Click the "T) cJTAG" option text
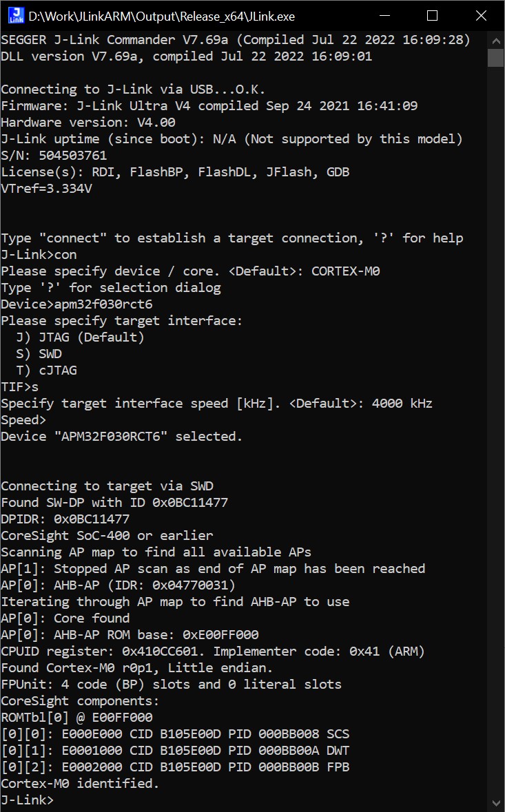Image resolution: width=505 pixels, height=812 pixels. (46, 371)
